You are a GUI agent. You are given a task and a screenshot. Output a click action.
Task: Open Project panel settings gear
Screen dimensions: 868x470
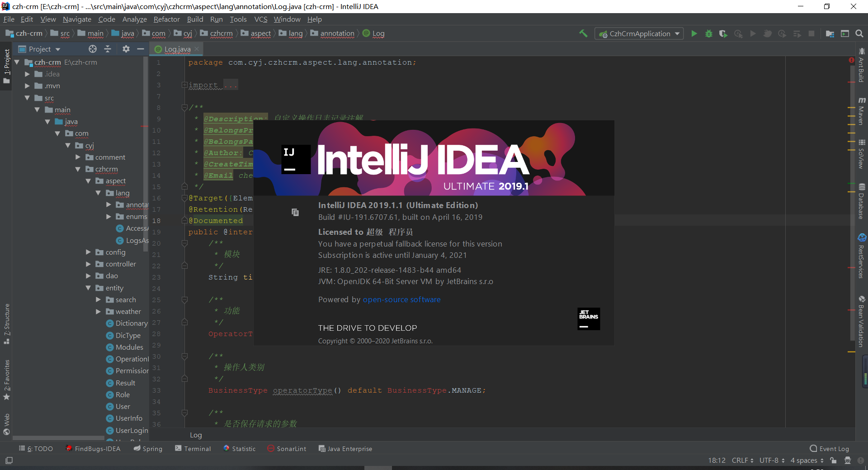pyautogui.click(x=126, y=49)
